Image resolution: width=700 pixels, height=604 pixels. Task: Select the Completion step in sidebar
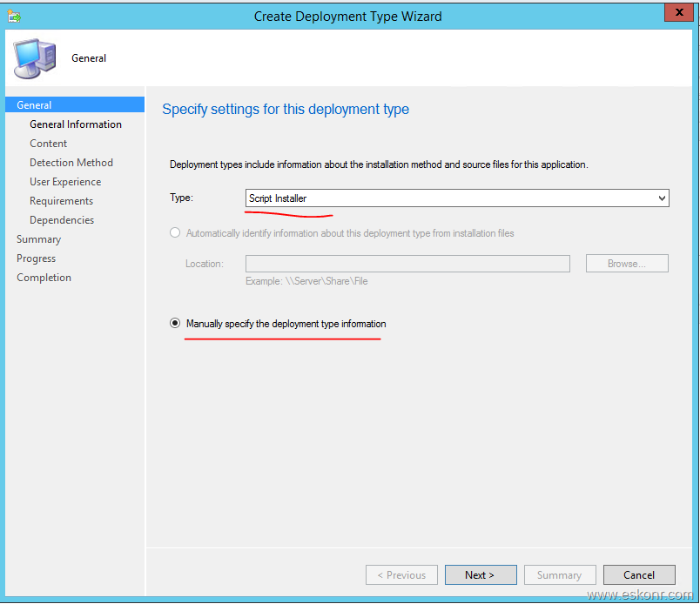[x=44, y=278]
